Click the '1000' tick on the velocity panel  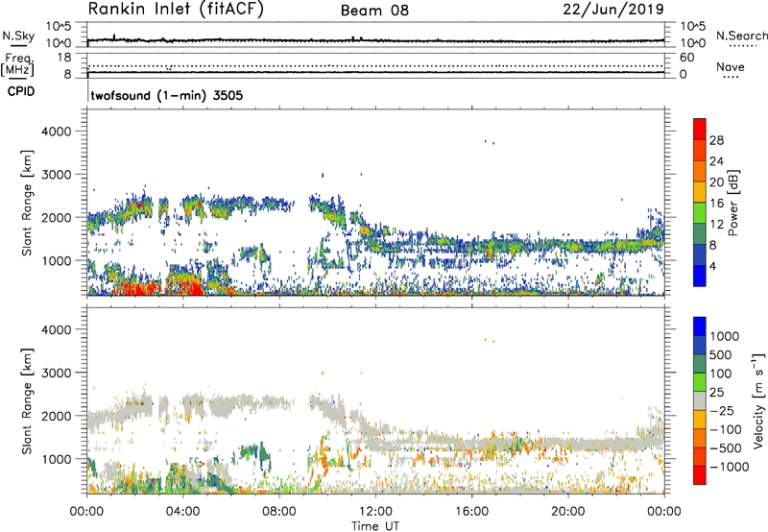click(x=56, y=459)
